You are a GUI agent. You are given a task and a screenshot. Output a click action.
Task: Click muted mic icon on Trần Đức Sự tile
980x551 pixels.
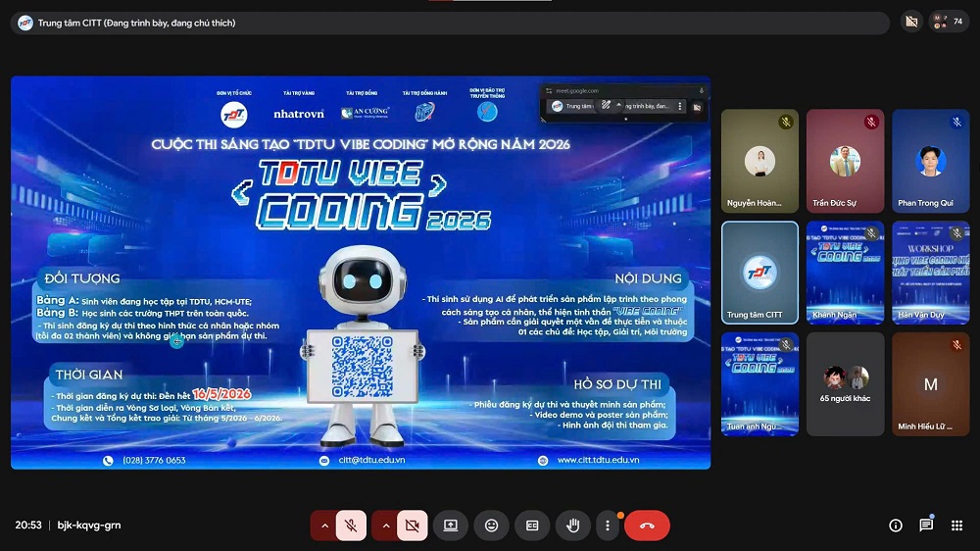click(871, 122)
